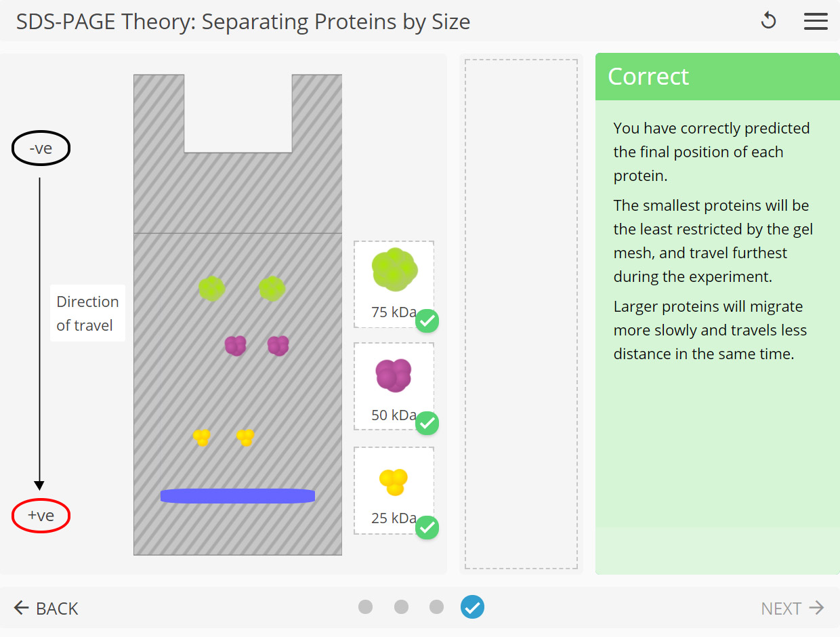Viewport: 840px width, 637px height.
Task: Select the +ve electrode label
Action: [41, 516]
